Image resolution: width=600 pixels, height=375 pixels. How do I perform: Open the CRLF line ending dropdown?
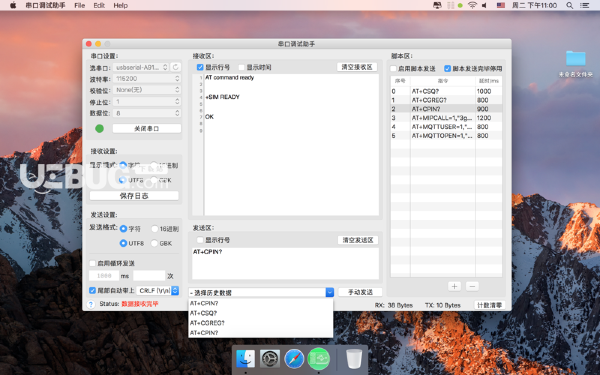click(x=158, y=290)
